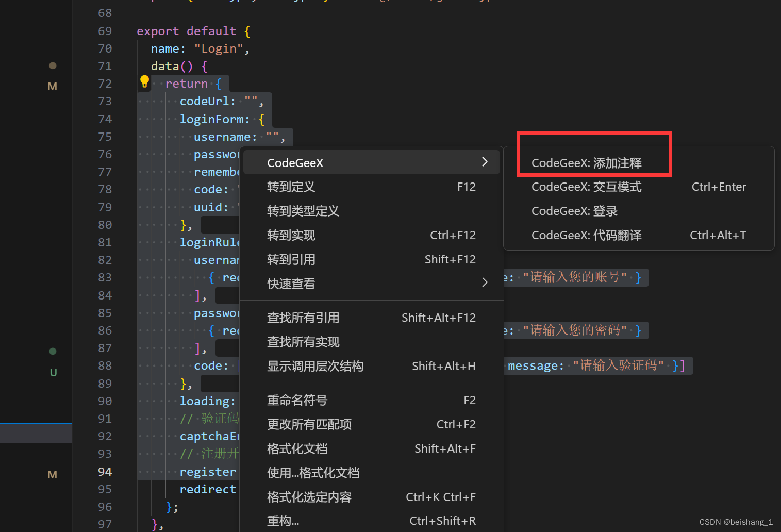Click line number 94 in the gutter

tap(105, 471)
